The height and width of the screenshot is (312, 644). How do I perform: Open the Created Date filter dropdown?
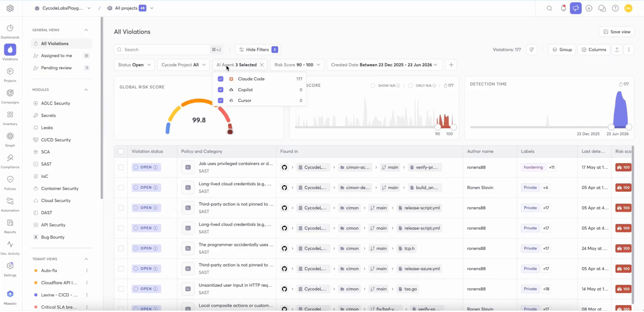click(x=384, y=65)
